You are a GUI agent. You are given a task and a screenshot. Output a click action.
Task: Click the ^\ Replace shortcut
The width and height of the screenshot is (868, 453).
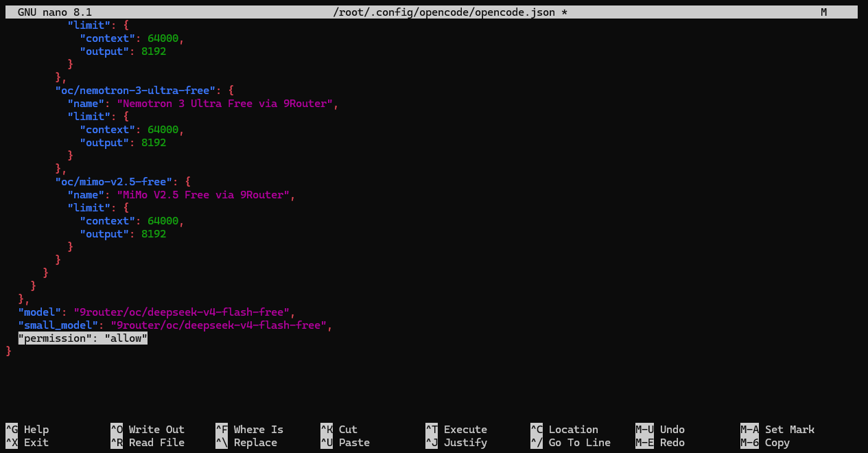pyautogui.click(x=246, y=443)
